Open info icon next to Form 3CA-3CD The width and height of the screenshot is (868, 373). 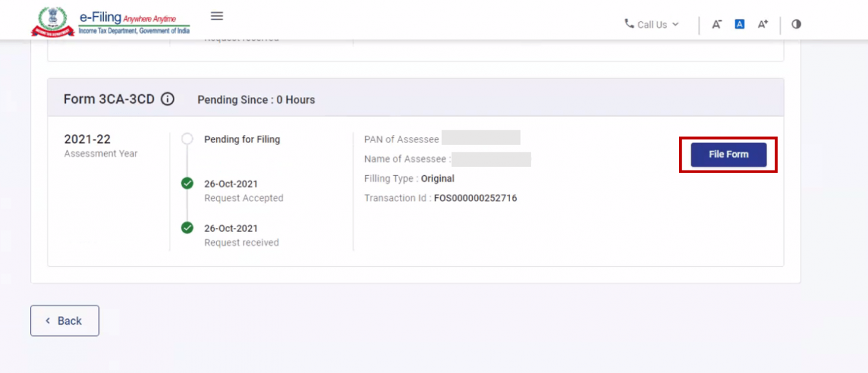coord(168,99)
